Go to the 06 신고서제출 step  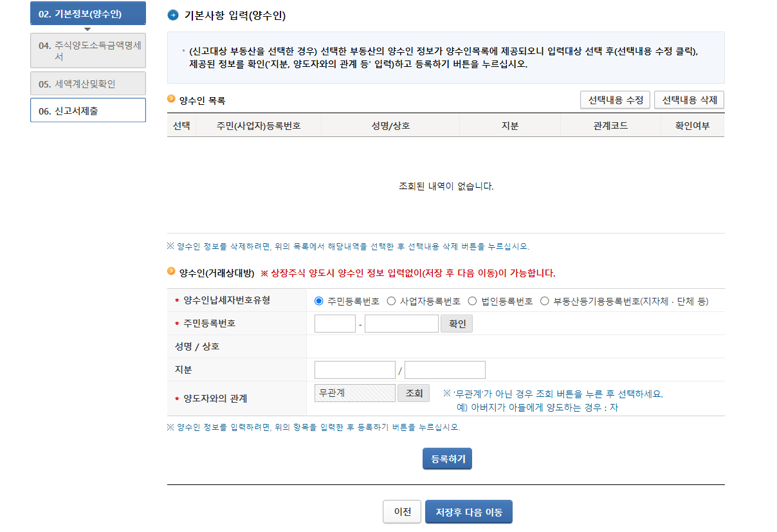point(87,110)
